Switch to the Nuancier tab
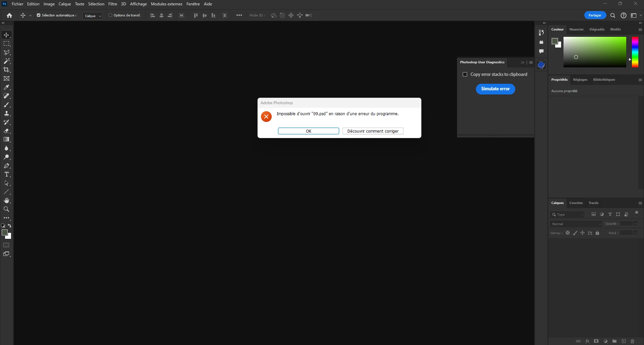The height and width of the screenshot is (345, 644). [577, 29]
